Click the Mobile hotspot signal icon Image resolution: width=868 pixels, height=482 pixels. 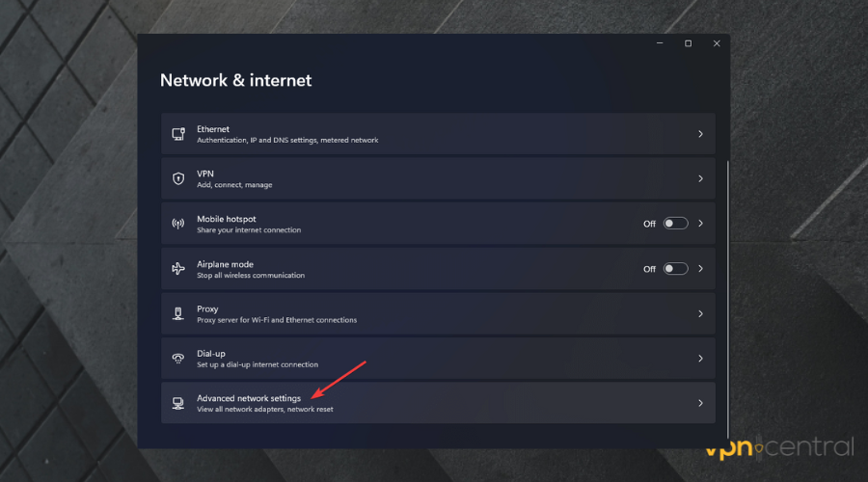click(x=177, y=224)
